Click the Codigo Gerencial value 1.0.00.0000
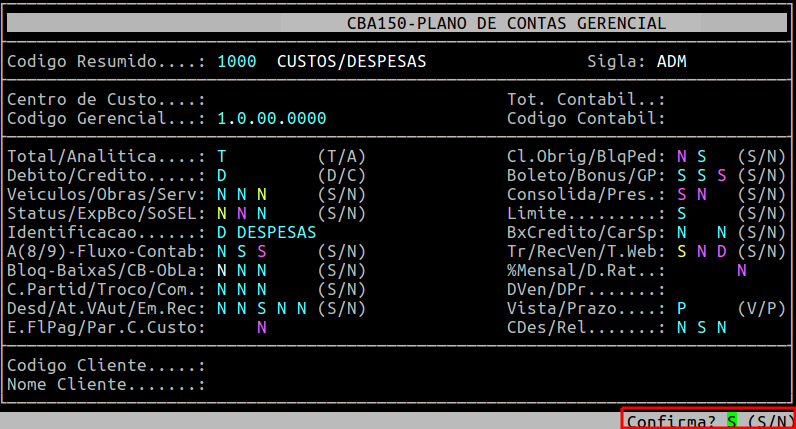Image resolution: width=796 pixels, height=429 pixels. point(271,118)
